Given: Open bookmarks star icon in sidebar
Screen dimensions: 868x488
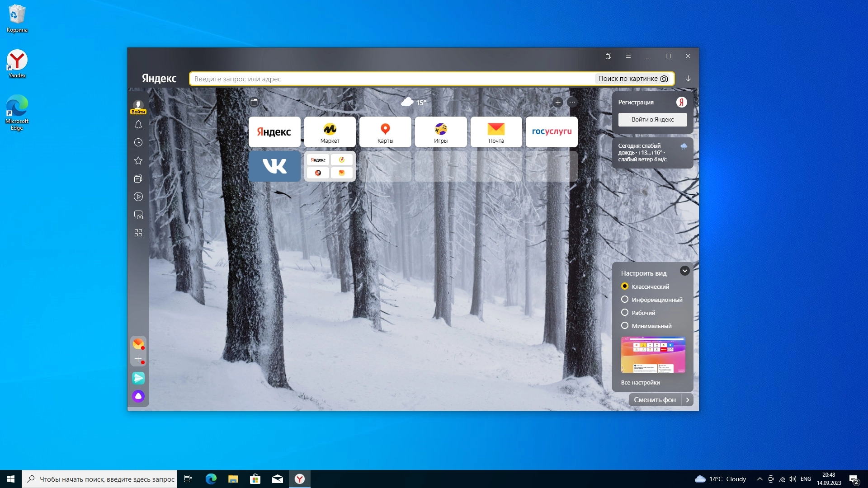Looking at the screenshot, I should coord(138,160).
